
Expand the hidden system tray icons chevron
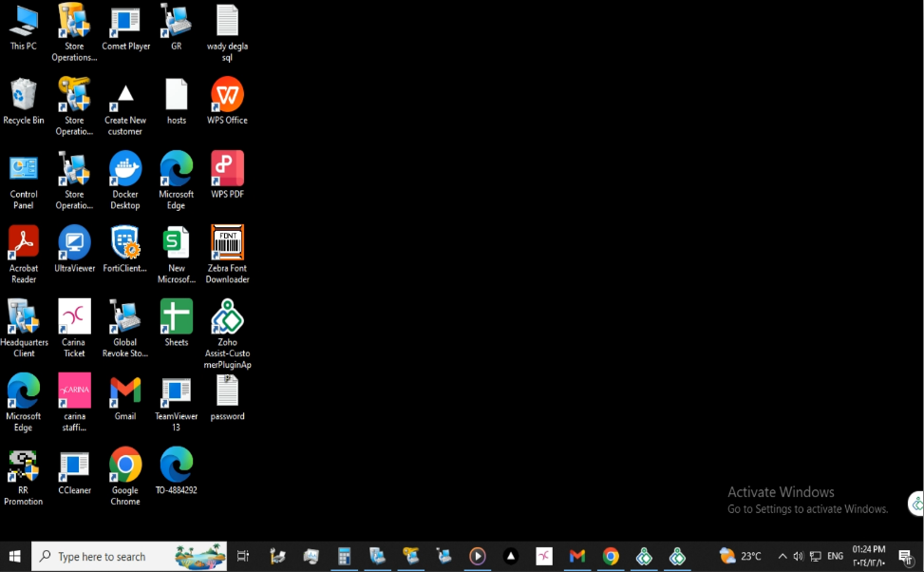[x=783, y=556]
